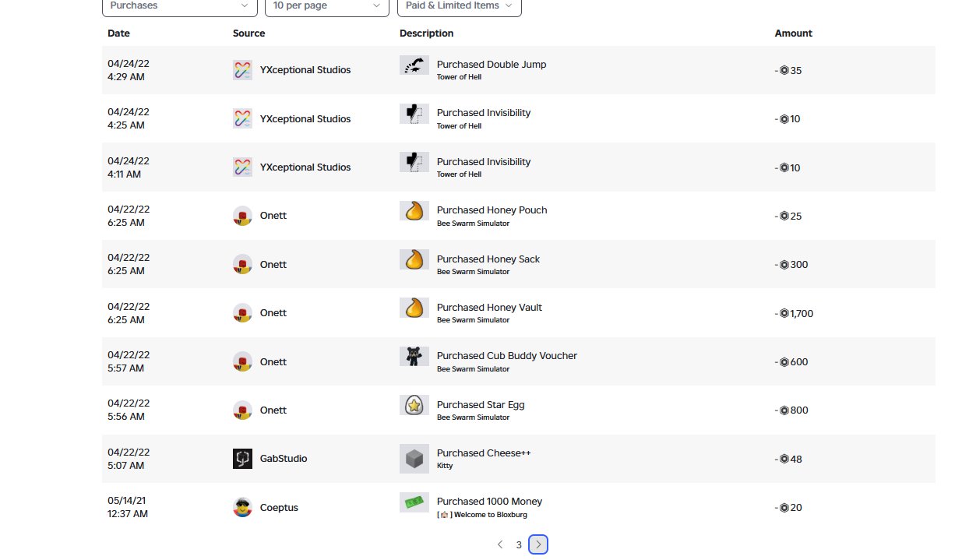
Task: Open the 10 per page dropdown
Action: point(327,6)
